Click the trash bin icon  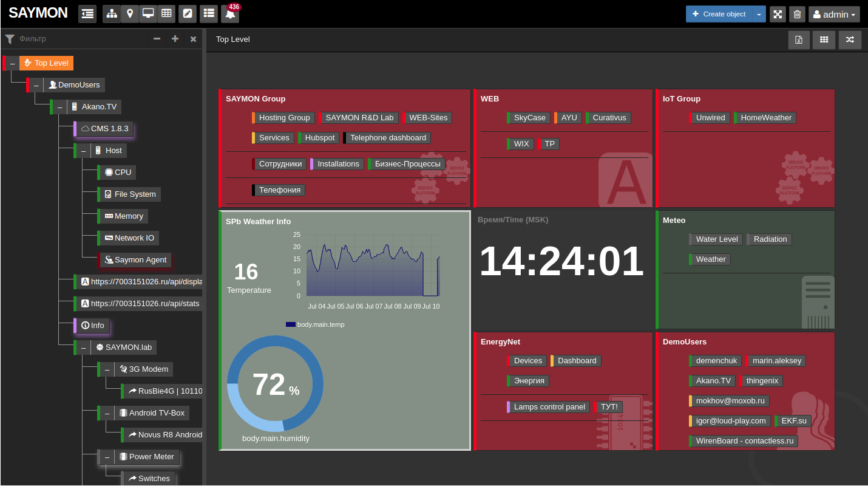[x=798, y=14]
